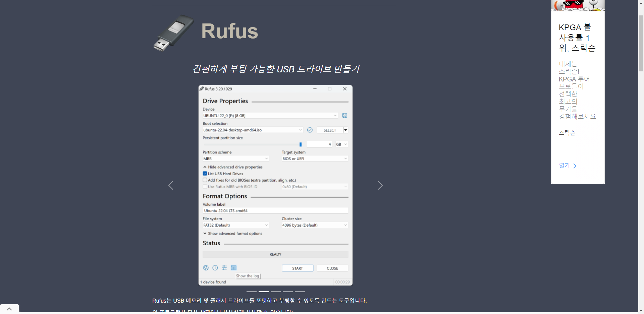This screenshot has height=314, width=644.
Task: Open Partition scheme MBR dropdown
Action: (x=236, y=159)
